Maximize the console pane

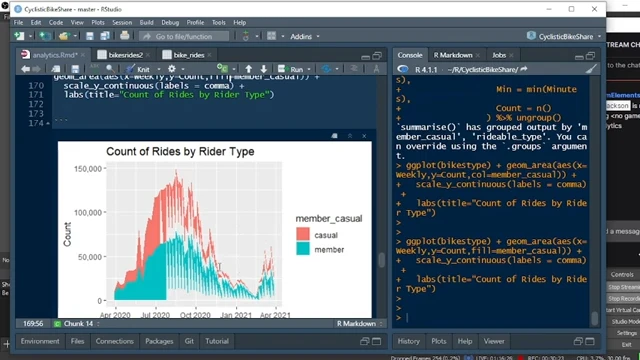tap(590, 56)
